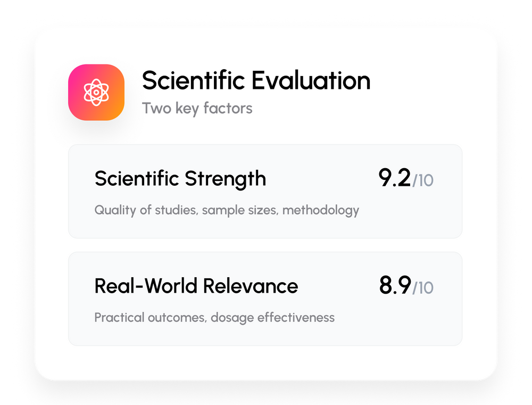Click the /10 label beside 9.2

pyautogui.click(x=423, y=181)
